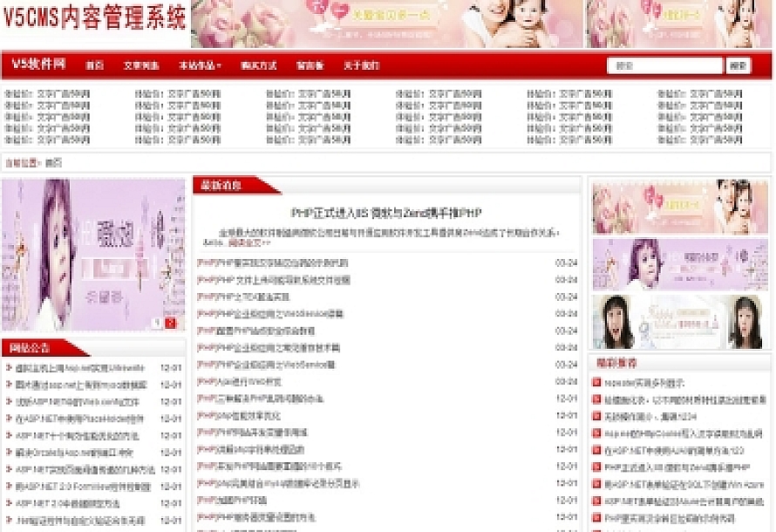
Task: Click the search input field
Action: pos(664,65)
